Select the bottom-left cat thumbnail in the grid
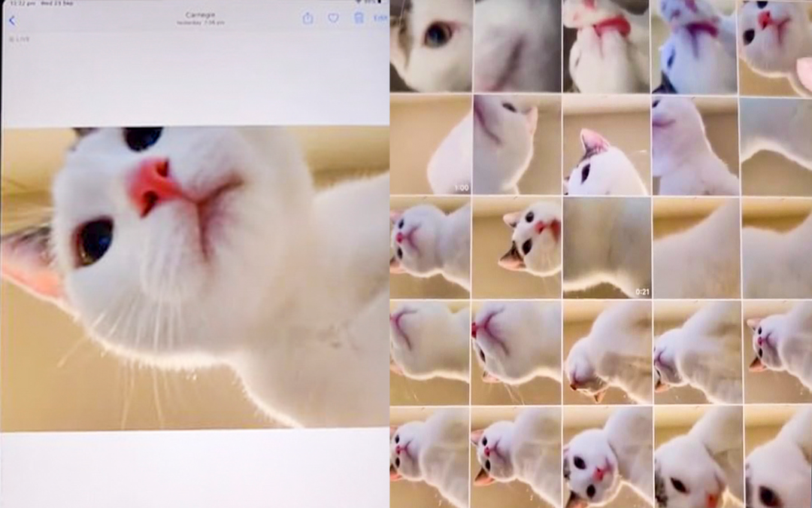This screenshot has width=812, height=508. 429,457
